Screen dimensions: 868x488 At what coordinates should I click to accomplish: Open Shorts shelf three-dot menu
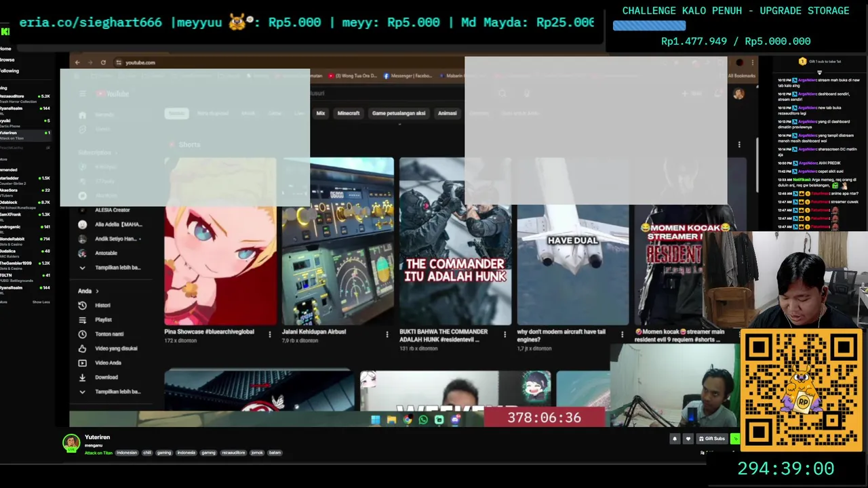(x=739, y=144)
